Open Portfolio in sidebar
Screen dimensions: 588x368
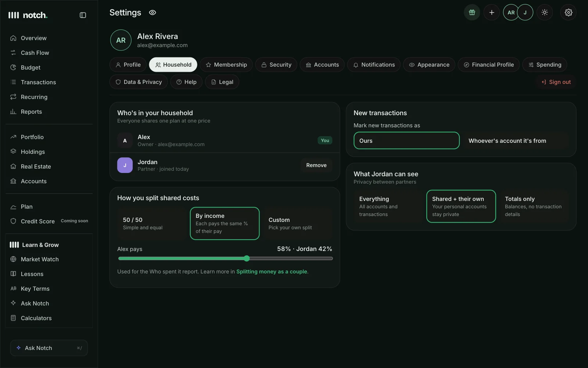49,137
